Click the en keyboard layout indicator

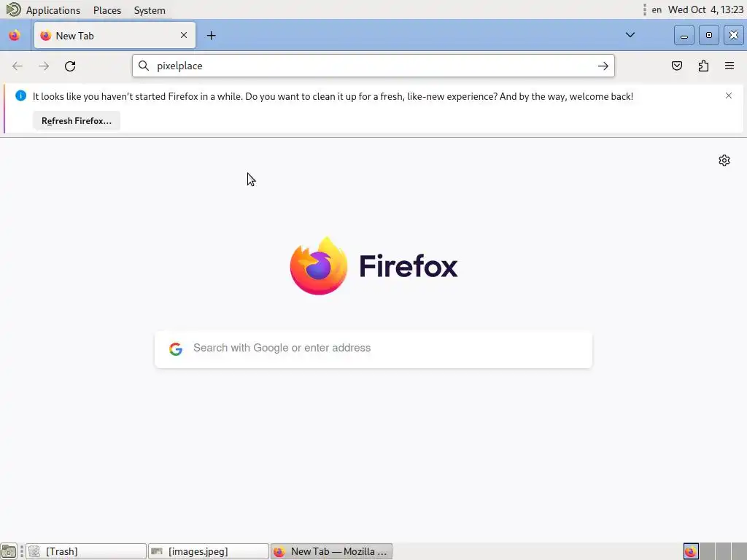(x=657, y=10)
